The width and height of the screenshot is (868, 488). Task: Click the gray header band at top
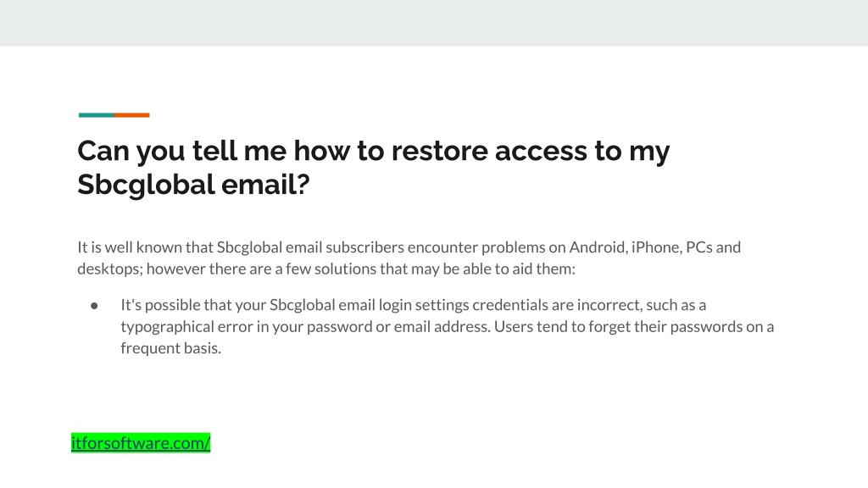point(434,23)
